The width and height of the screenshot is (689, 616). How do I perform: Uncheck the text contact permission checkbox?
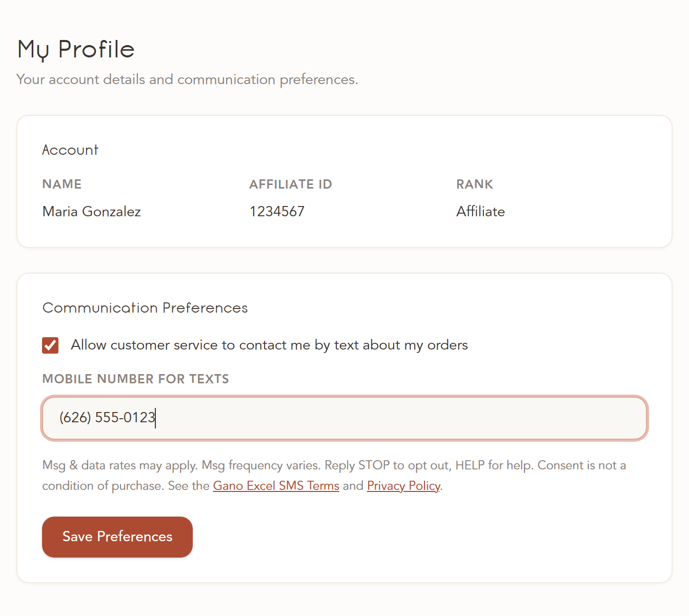(x=50, y=345)
